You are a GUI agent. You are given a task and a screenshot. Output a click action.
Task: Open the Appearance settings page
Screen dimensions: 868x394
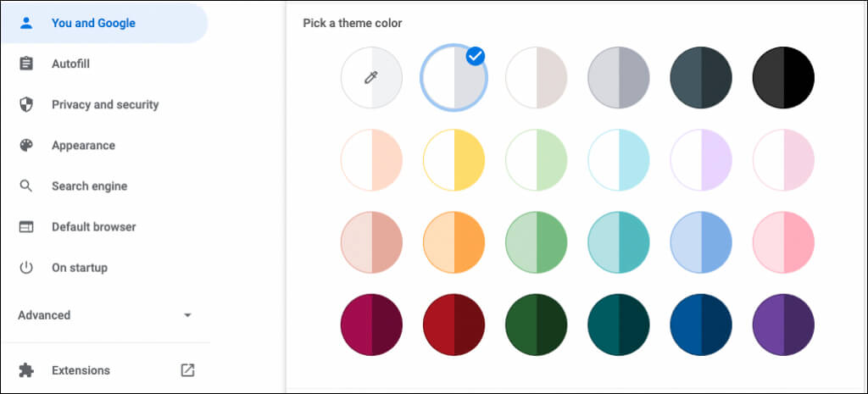(x=83, y=145)
